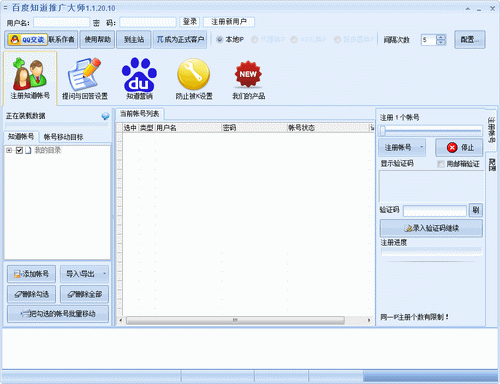Screen dimensions: 500x384
Task: Click the register account count slider handle
Action: pos(383,131)
